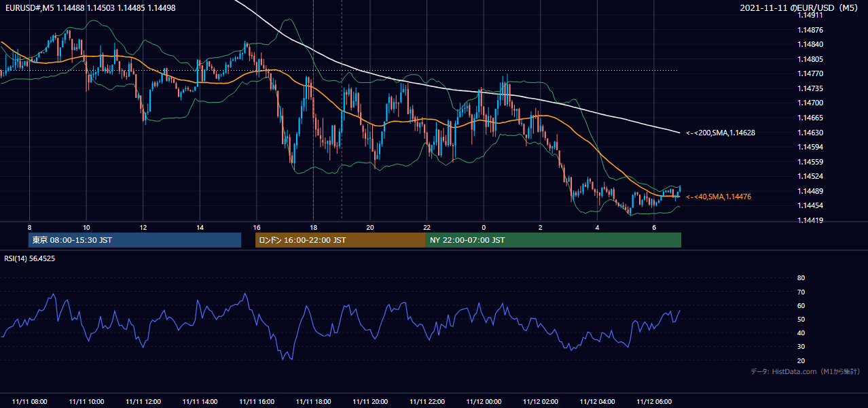Click the bottom date label 11/12 06:00
Viewport: 868px width, 408px height.
(654, 402)
